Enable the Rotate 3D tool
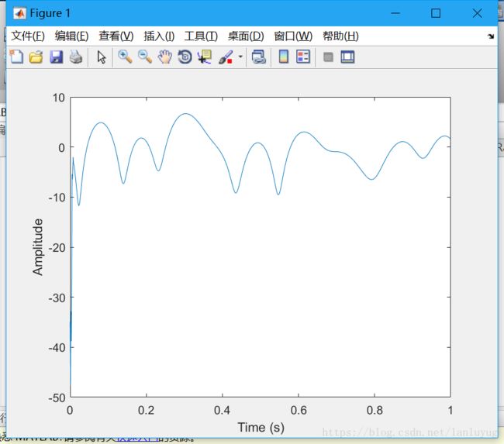 coord(185,57)
